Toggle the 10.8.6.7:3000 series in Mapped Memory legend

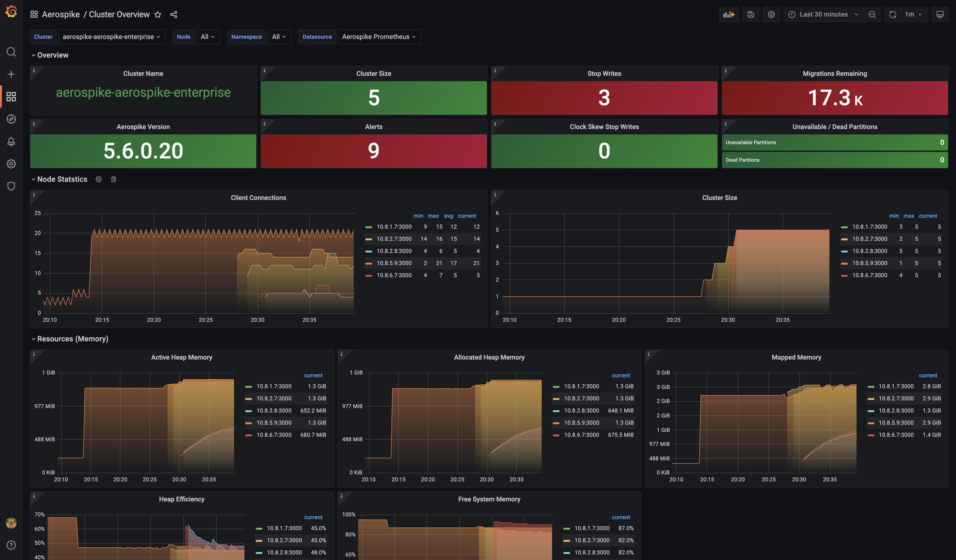point(896,435)
